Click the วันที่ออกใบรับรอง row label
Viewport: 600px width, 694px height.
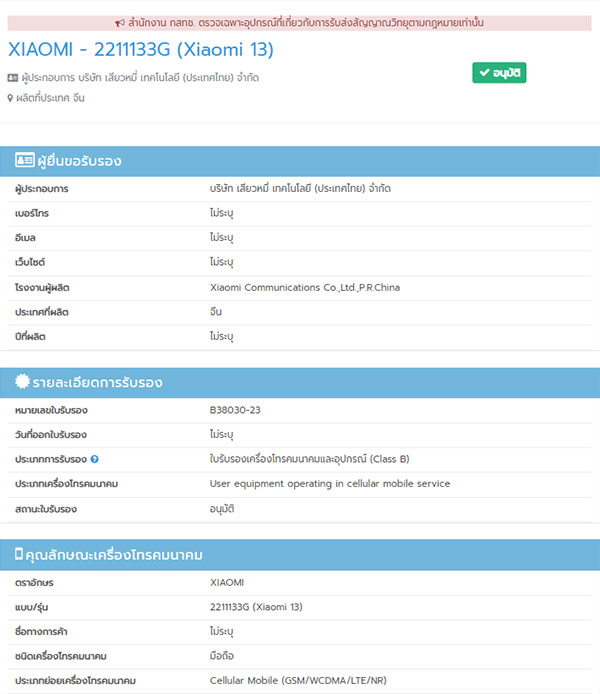click(50, 435)
